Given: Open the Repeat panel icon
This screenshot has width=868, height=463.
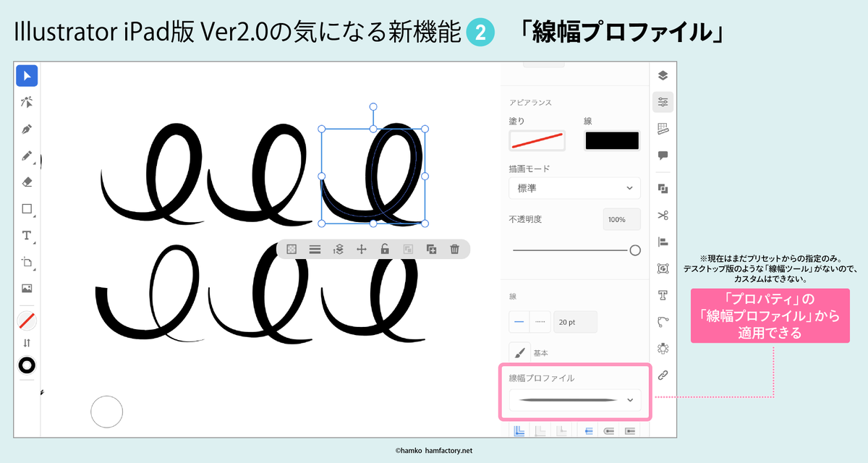Looking at the screenshot, I should tap(663, 348).
